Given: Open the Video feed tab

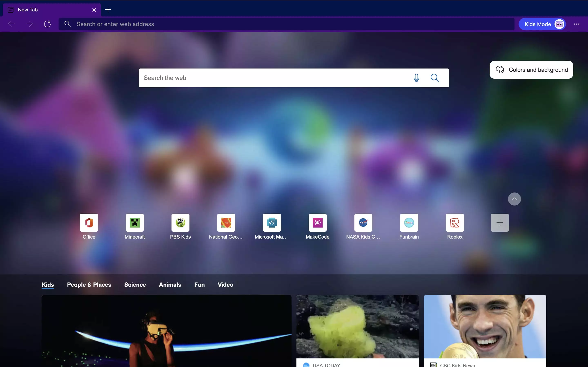Looking at the screenshot, I should [225, 284].
